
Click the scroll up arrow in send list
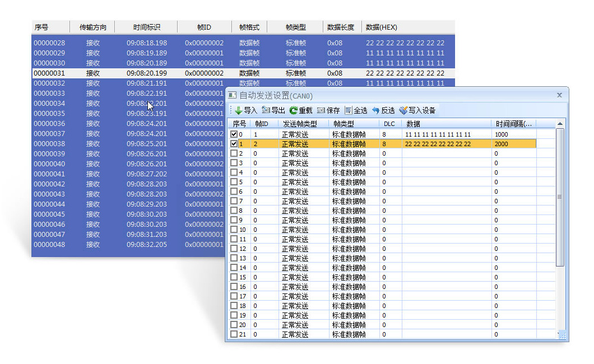[x=559, y=124]
